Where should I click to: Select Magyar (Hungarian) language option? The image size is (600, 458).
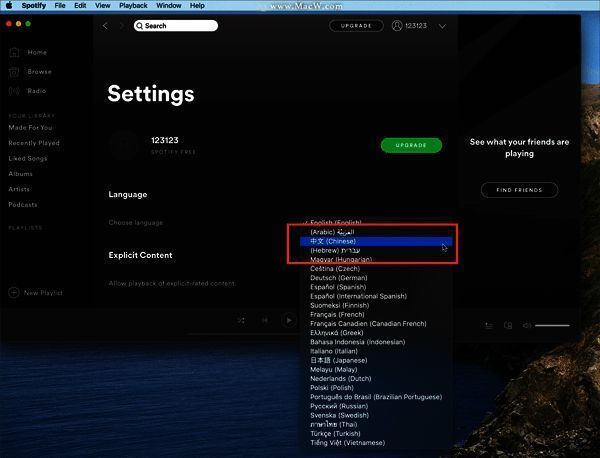376,259
